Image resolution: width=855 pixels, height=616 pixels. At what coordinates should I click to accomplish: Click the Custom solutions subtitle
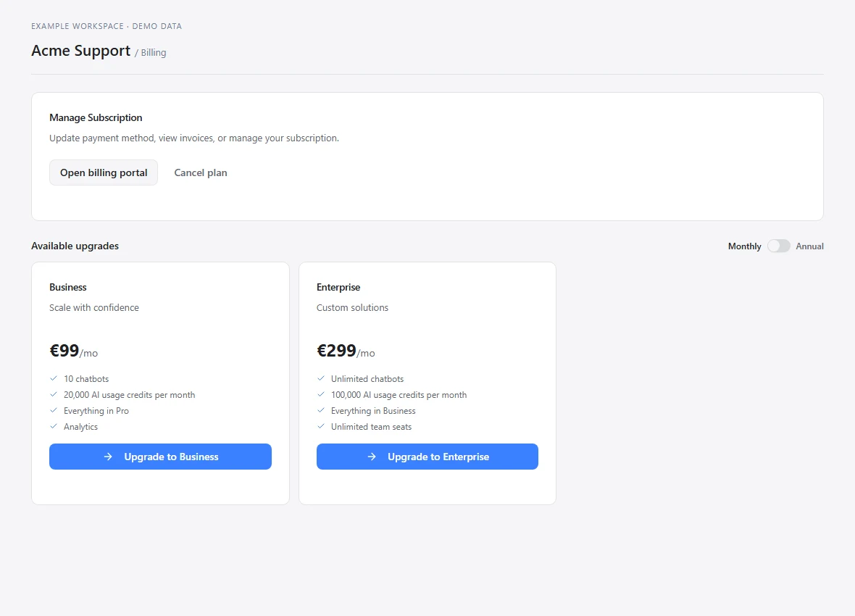click(x=352, y=308)
